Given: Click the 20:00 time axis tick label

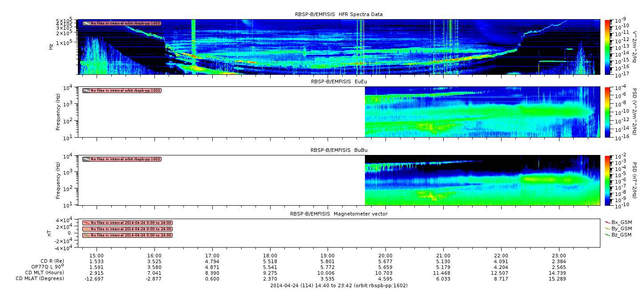Looking at the screenshot, I should 385,256.
